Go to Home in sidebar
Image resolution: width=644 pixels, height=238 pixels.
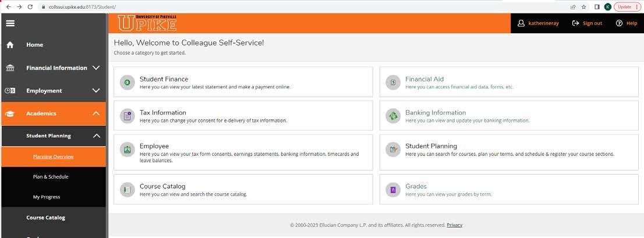pos(34,45)
